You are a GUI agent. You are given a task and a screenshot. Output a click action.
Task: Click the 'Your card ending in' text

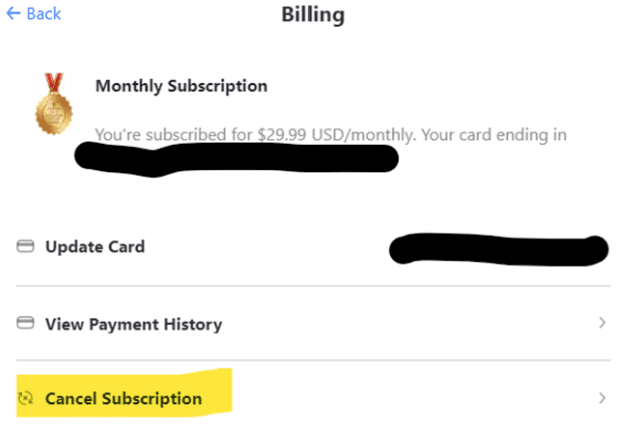(494, 135)
